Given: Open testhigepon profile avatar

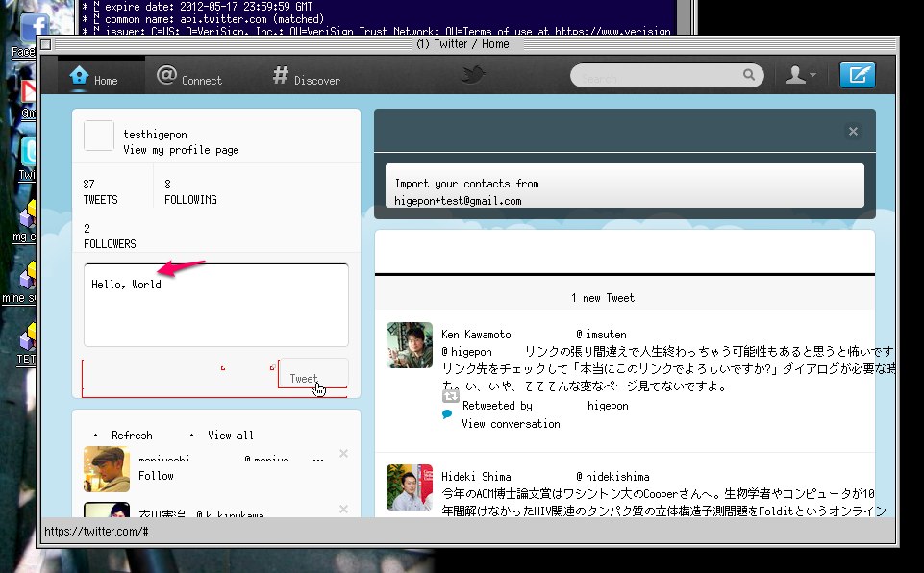Looking at the screenshot, I should (99, 136).
